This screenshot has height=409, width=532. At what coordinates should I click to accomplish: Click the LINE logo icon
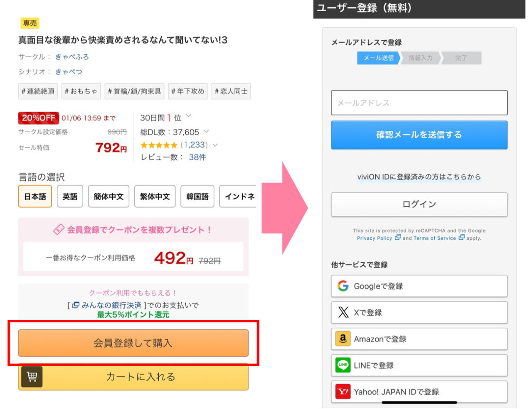[343, 365]
